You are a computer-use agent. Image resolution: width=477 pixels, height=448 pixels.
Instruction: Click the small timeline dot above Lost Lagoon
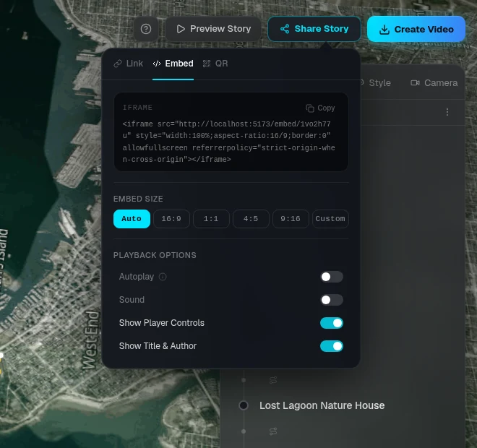tap(244, 380)
